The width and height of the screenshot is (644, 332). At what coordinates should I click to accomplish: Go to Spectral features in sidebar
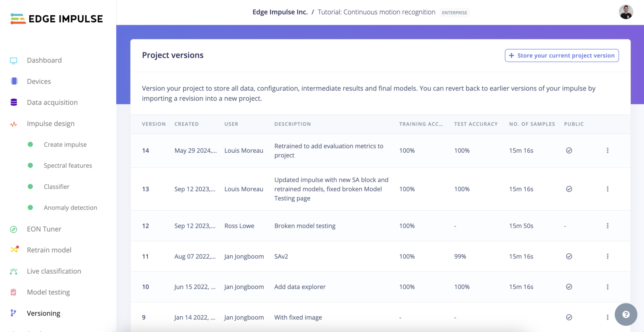[x=68, y=166]
